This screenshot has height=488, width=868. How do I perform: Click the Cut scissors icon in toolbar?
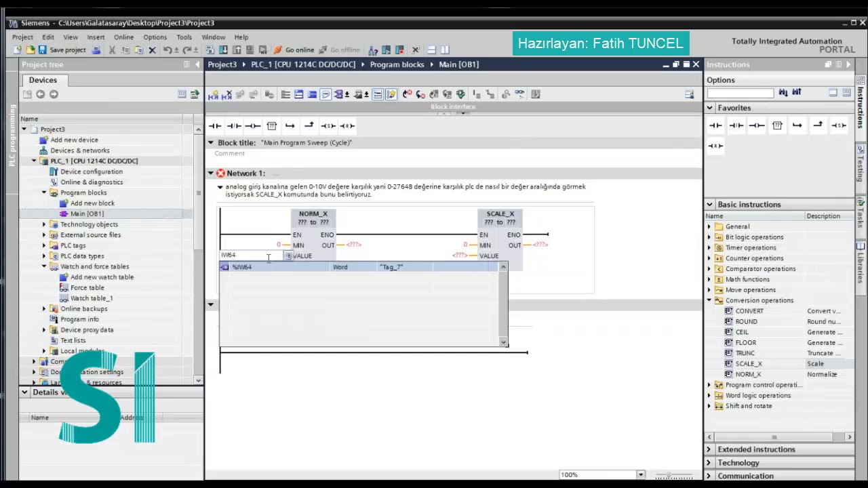coord(112,50)
